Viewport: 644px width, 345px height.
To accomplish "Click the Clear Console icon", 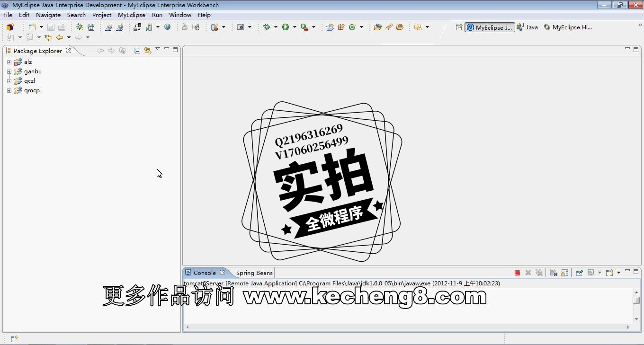I will (553, 273).
